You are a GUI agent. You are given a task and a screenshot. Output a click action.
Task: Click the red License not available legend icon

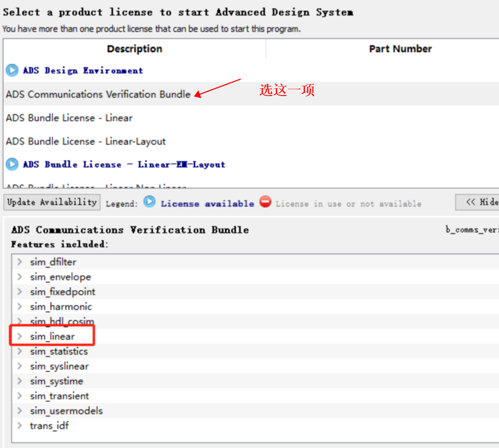click(x=265, y=202)
